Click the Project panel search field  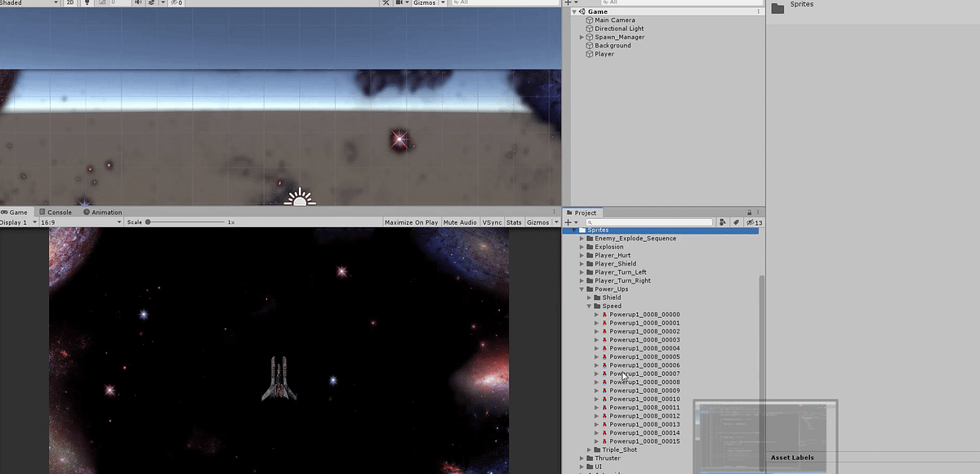pos(649,221)
